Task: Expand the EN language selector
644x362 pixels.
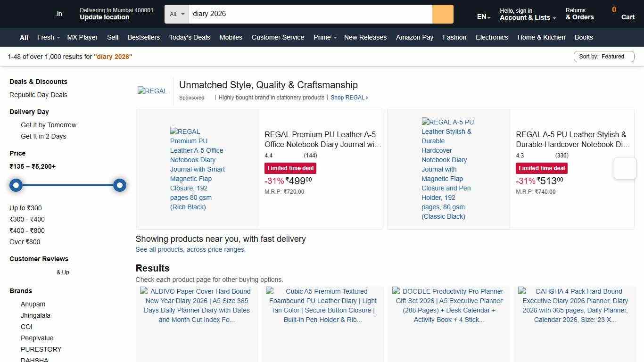Action: coord(483,17)
